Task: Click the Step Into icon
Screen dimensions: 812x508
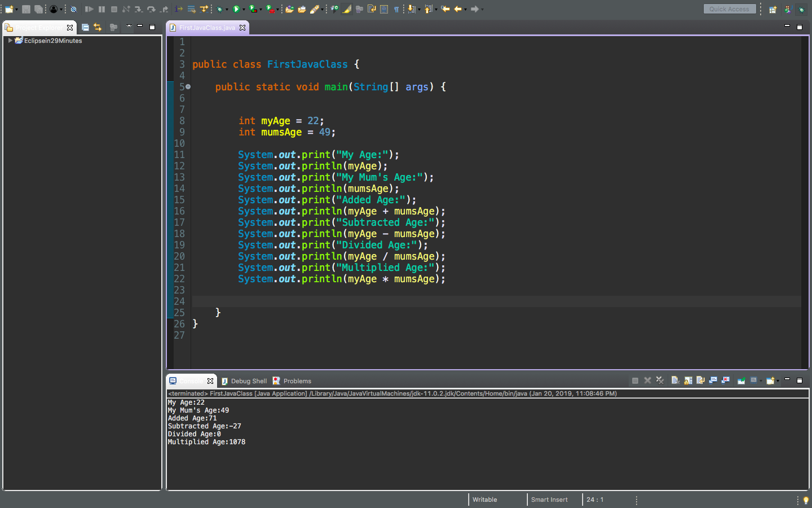Action: click(138, 9)
